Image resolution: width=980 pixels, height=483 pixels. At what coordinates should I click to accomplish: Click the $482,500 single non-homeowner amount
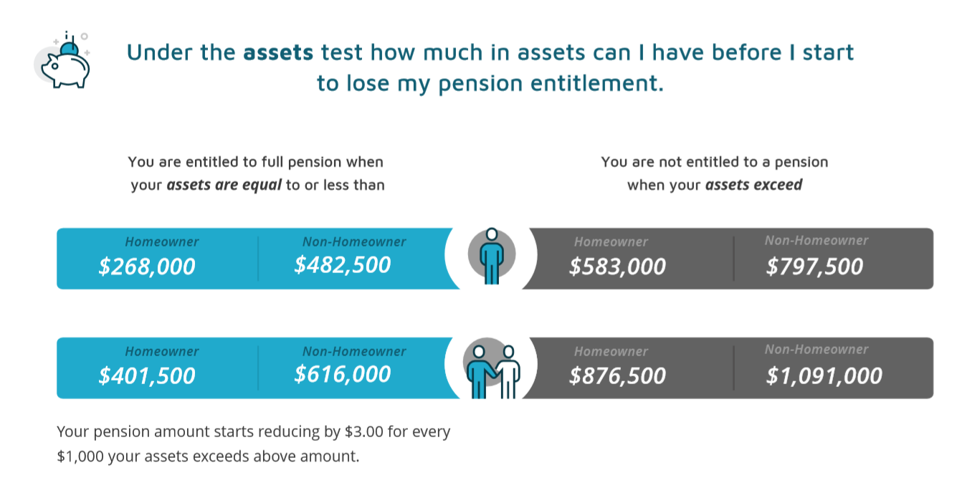[343, 264]
